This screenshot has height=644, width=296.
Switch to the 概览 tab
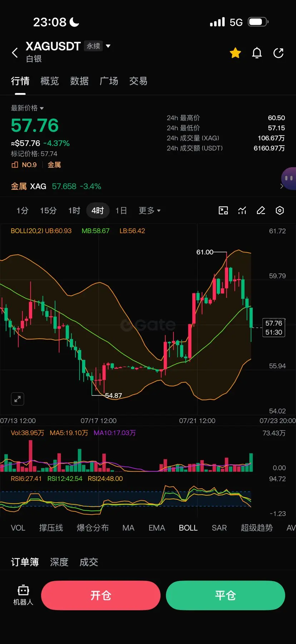tap(50, 81)
